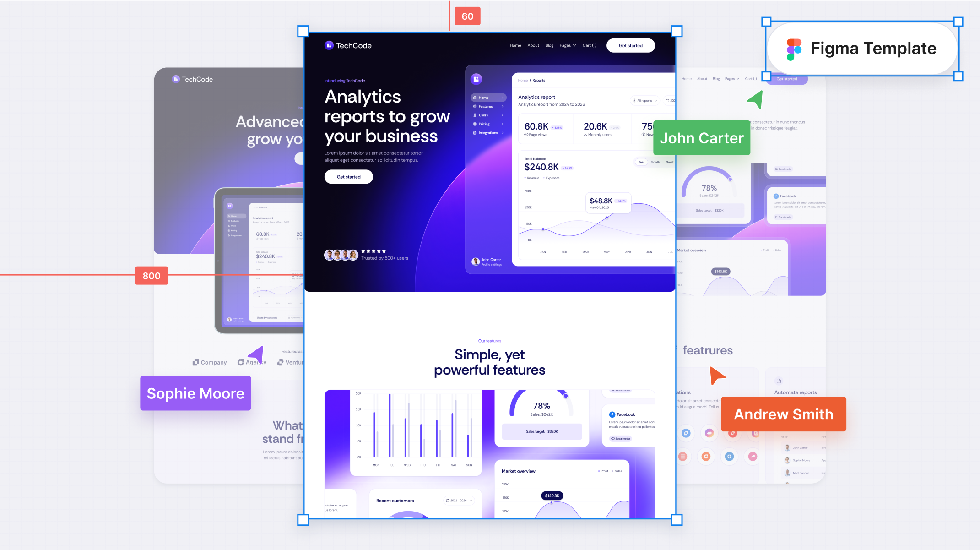This screenshot has height=550, width=980.
Task: Expand the Cart dropdown in top navigation
Action: (x=588, y=44)
